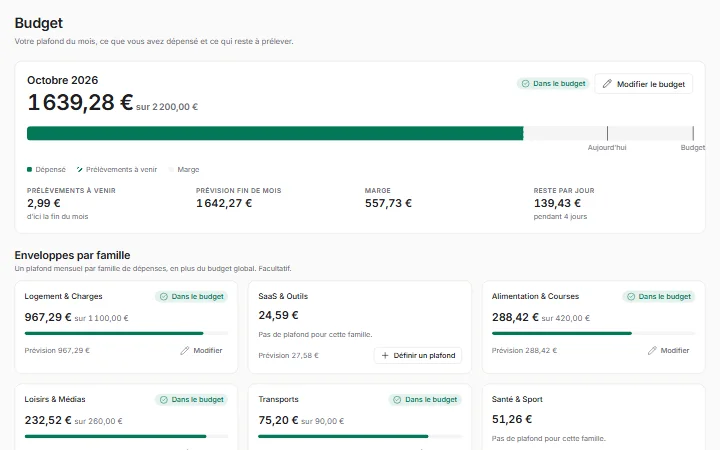
Task: Click the 1 642,27 € month-end forecast
Action: (224, 203)
